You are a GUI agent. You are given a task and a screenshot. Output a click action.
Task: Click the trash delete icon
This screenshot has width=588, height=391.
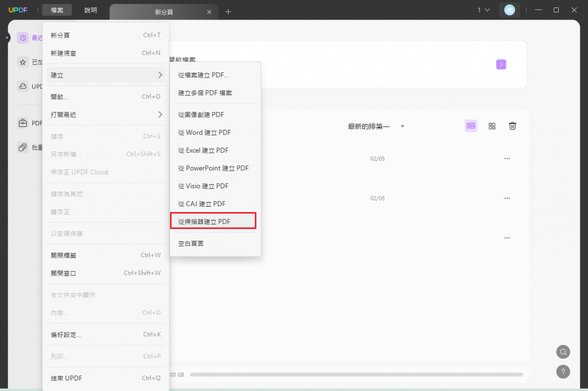tap(512, 126)
